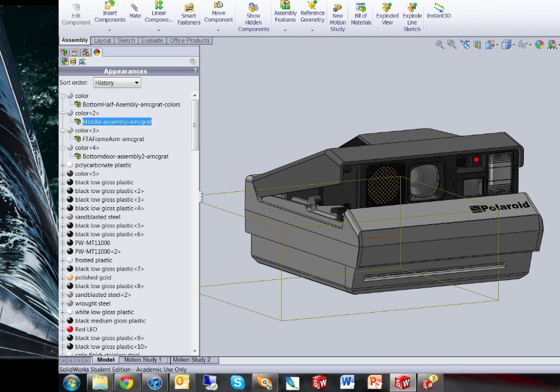Select Middle-assembly-amcgrat item

[117, 122]
